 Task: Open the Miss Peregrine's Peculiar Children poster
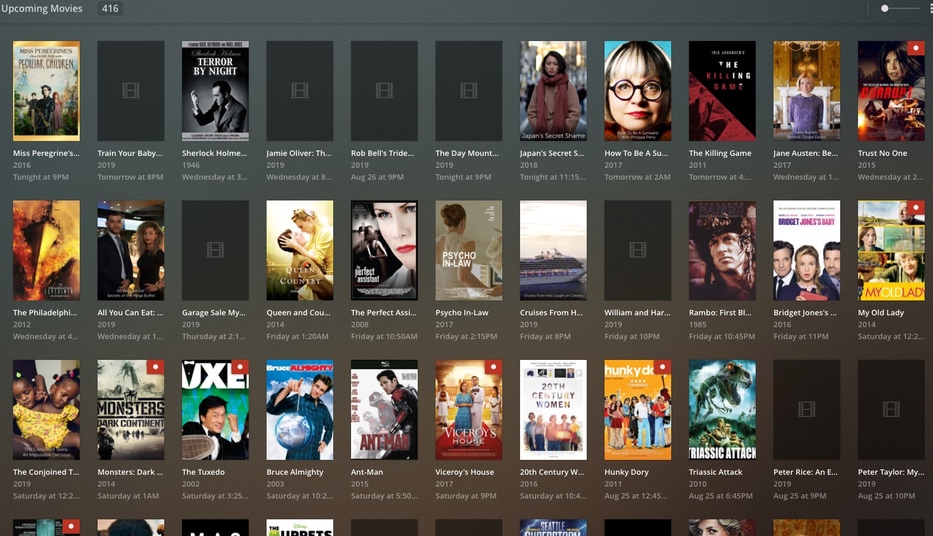click(46, 91)
